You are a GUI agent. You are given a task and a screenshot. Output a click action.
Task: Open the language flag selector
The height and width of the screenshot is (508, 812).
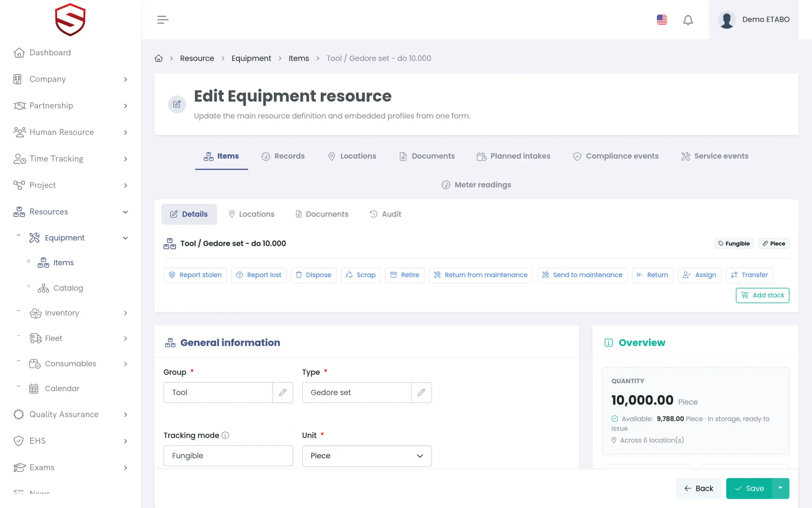coord(662,19)
